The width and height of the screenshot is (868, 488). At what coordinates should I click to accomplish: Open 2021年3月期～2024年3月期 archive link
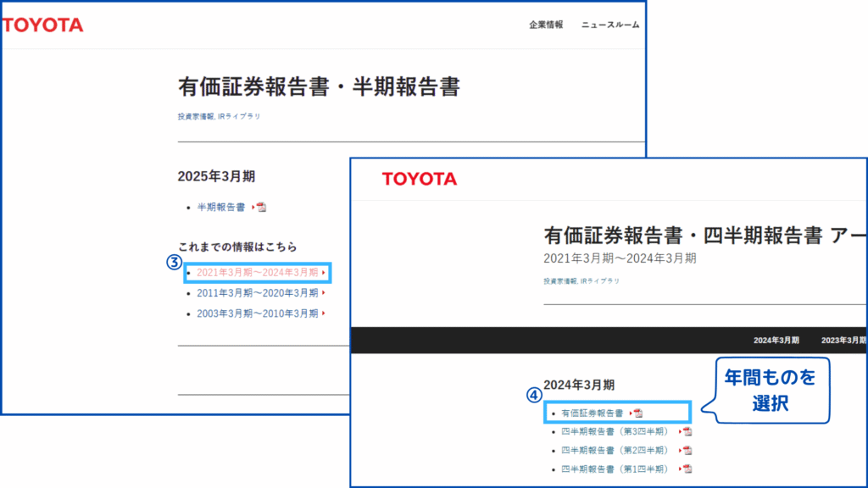[x=258, y=272]
